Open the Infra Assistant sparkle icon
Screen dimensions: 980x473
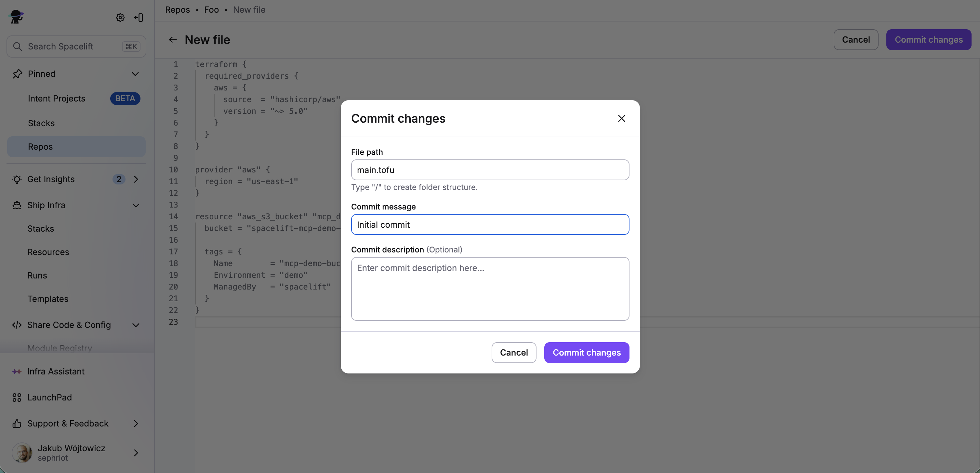pyautogui.click(x=17, y=372)
